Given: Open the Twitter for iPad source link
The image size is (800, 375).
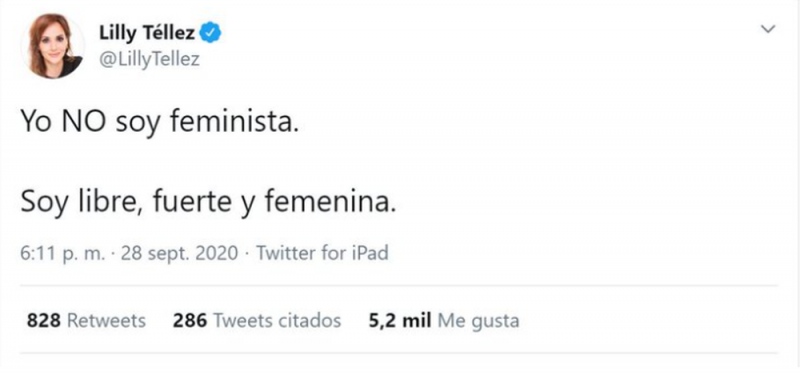Looking at the screenshot, I should (322, 253).
